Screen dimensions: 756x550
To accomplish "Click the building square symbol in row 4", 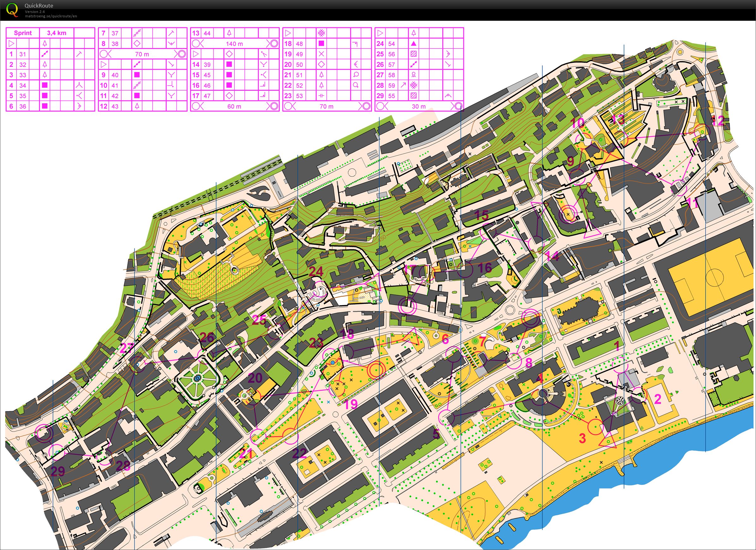I will point(45,85).
